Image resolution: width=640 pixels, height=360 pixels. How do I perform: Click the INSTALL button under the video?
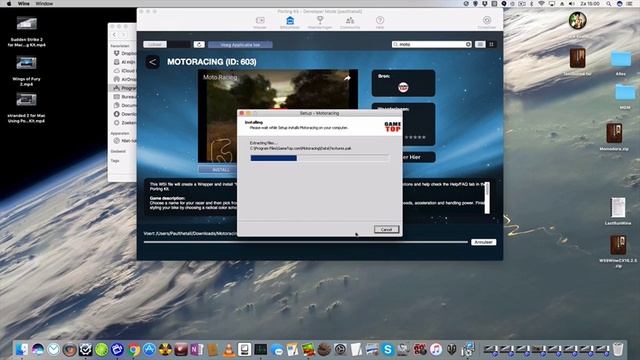coord(220,169)
